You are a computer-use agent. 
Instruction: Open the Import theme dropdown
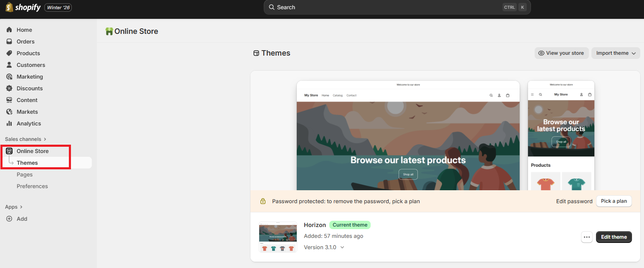616,53
